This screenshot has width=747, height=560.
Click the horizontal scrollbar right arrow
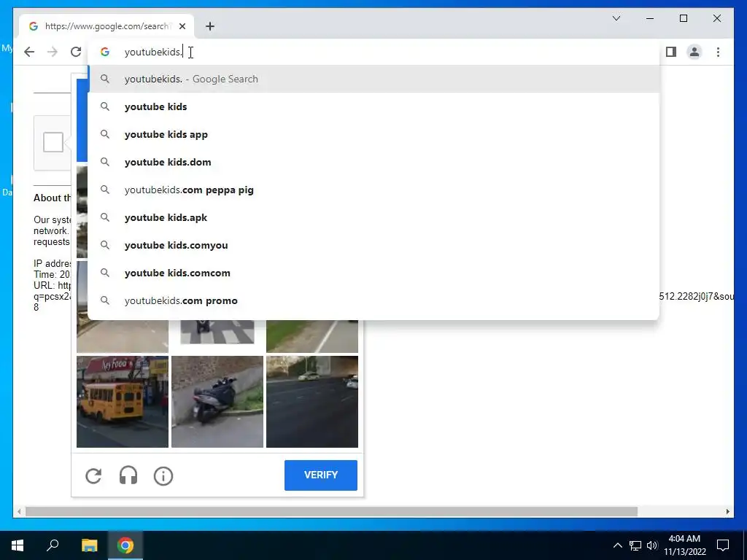(727, 511)
